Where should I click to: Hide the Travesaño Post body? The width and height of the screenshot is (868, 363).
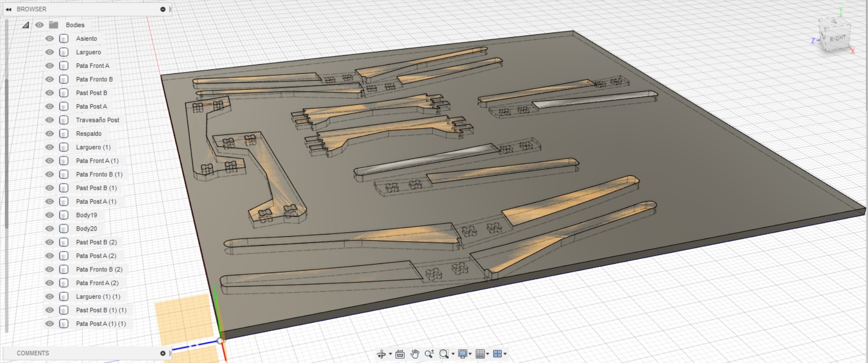point(50,120)
